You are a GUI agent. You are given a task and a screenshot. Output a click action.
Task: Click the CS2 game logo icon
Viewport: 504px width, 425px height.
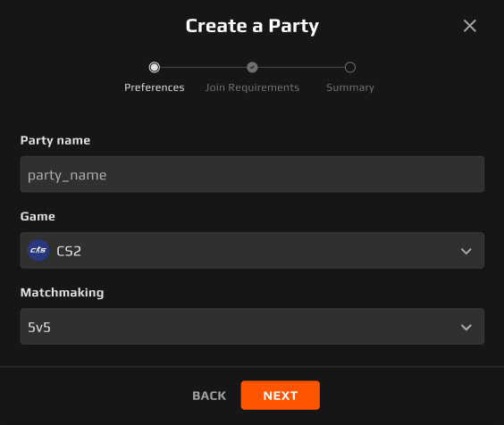click(x=38, y=250)
